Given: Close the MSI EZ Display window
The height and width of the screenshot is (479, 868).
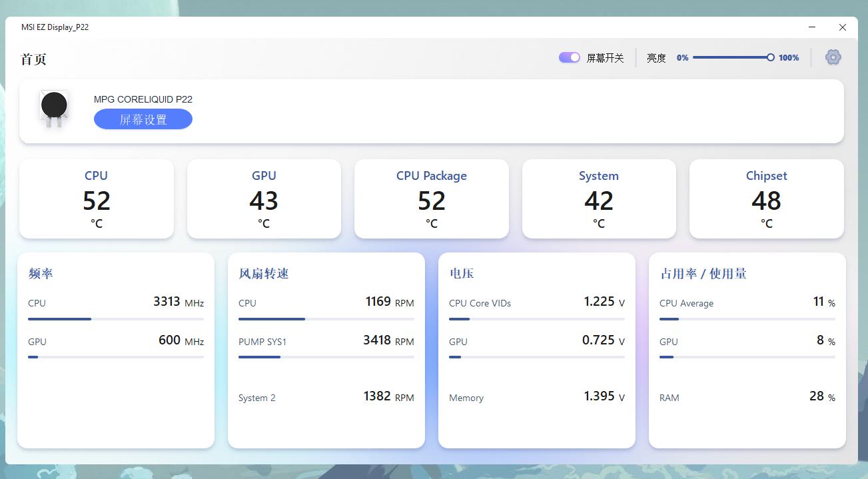Looking at the screenshot, I should 843,27.
